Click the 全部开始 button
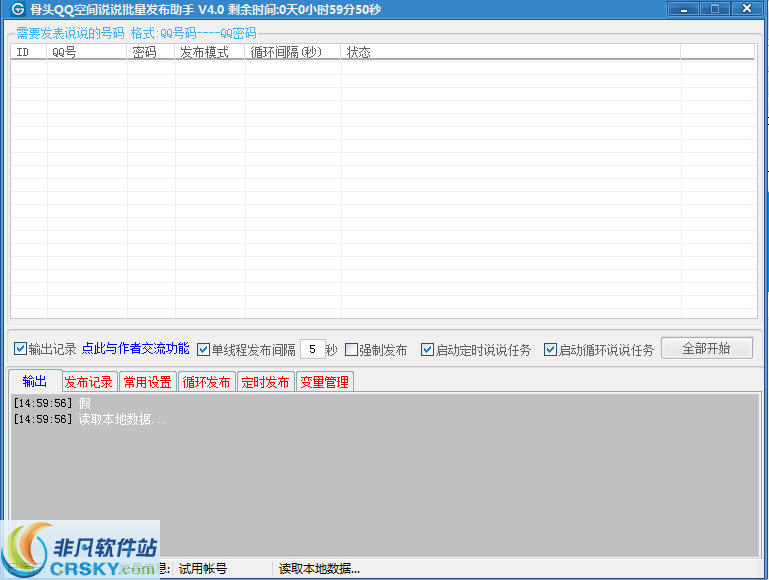 [706, 348]
